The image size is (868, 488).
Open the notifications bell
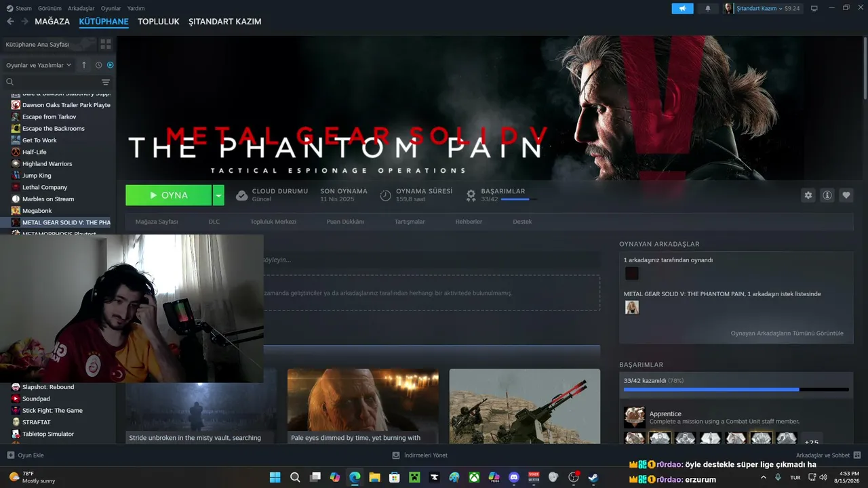pos(708,8)
